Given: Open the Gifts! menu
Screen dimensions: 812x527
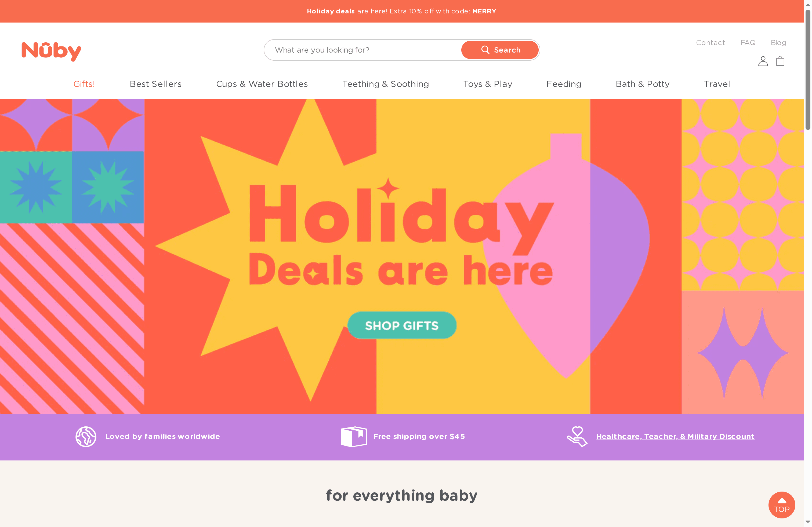Looking at the screenshot, I should coord(84,84).
